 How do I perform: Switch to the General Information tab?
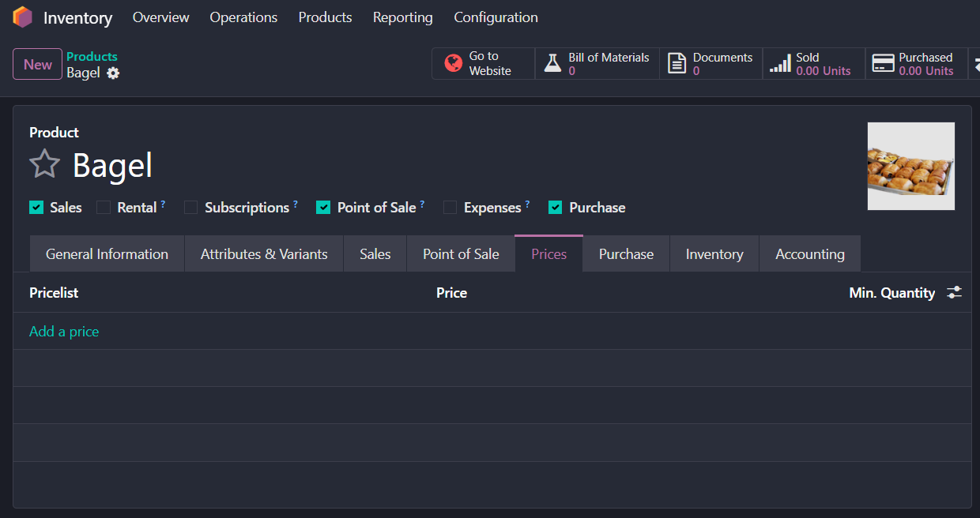point(107,254)
